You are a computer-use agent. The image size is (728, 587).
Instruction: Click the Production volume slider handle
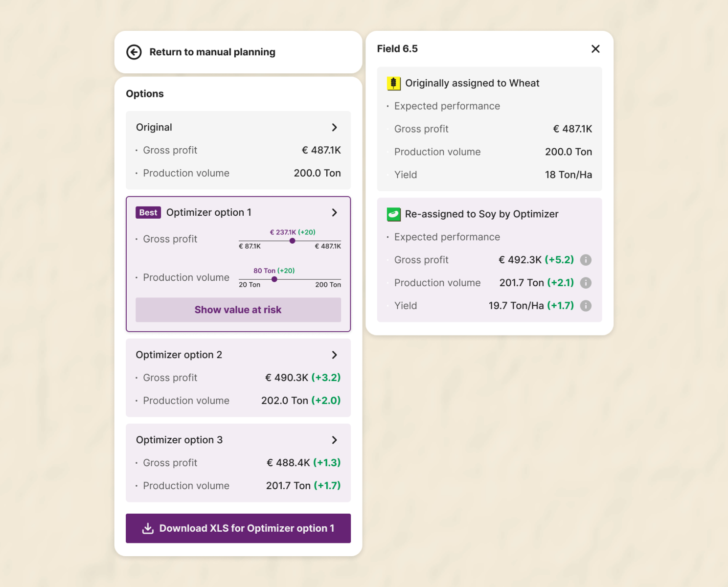coord(274,279)
